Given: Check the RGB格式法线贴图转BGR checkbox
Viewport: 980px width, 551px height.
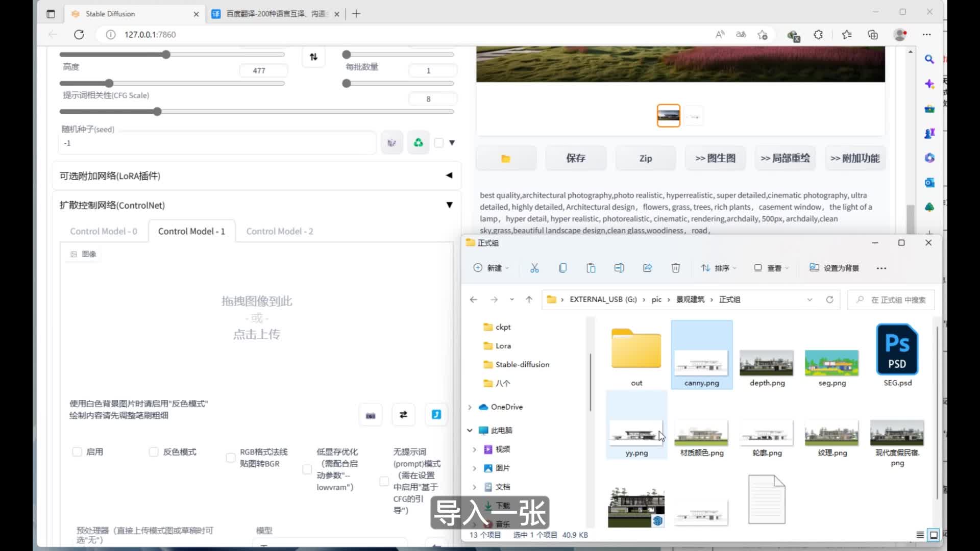Looking at the screenshot, I should tap(231, 458).
